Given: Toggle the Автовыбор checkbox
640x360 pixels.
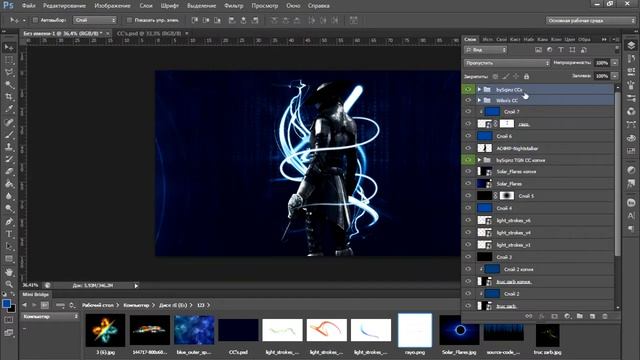Looking at the screenshot, I should (x=36, y=20).
